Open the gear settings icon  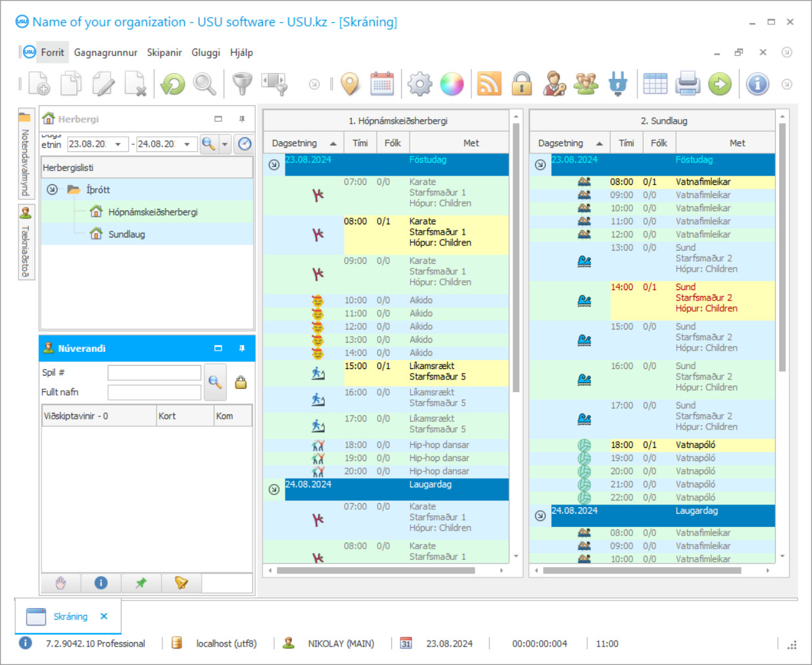coord(419,84)
